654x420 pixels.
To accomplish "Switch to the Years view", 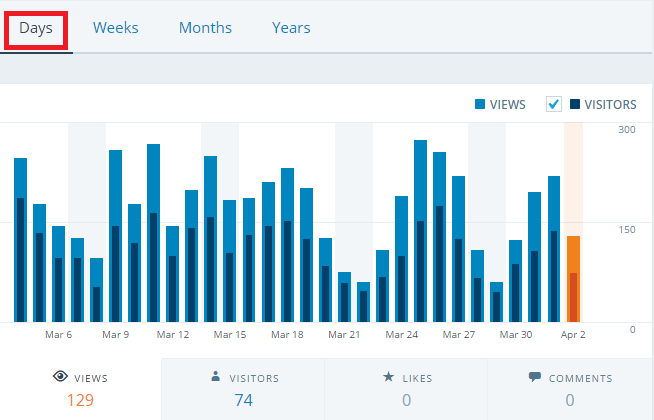I will 291,28.
